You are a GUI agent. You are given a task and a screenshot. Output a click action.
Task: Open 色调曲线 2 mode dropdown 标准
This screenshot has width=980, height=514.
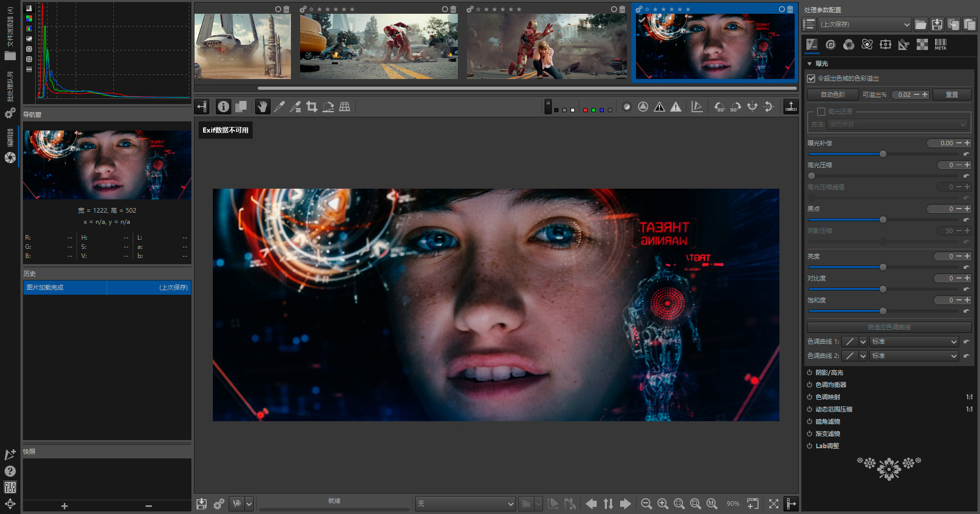(x=914, y=356)
